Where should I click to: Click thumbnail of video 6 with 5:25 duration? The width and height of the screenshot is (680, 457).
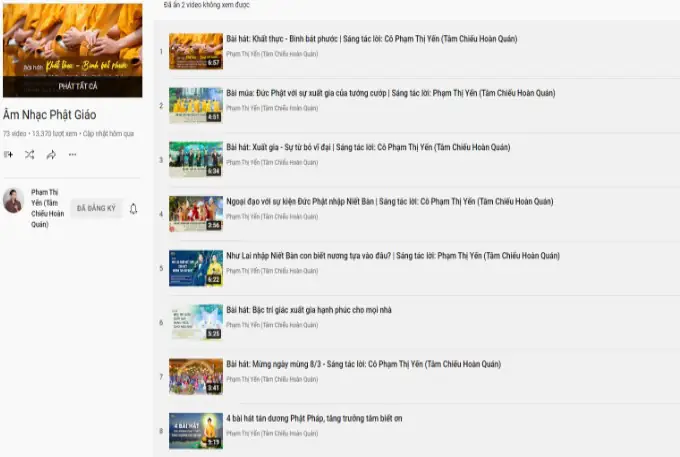coord(195,321)
